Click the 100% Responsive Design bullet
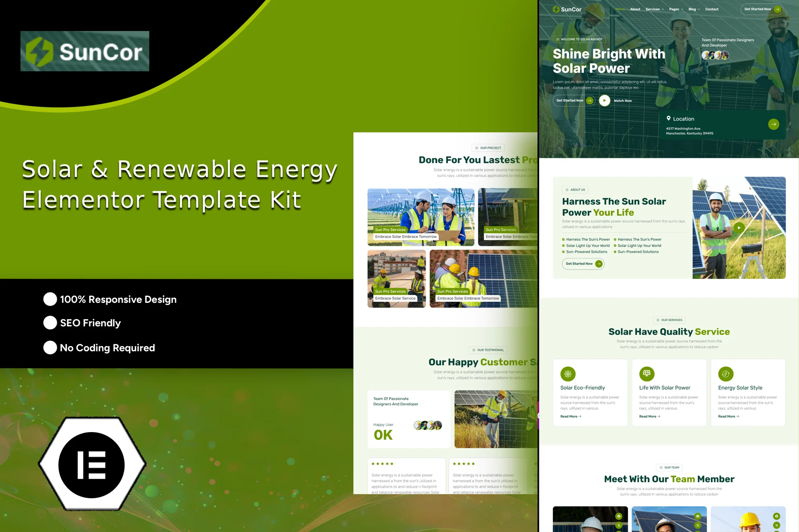 [50, 299]
